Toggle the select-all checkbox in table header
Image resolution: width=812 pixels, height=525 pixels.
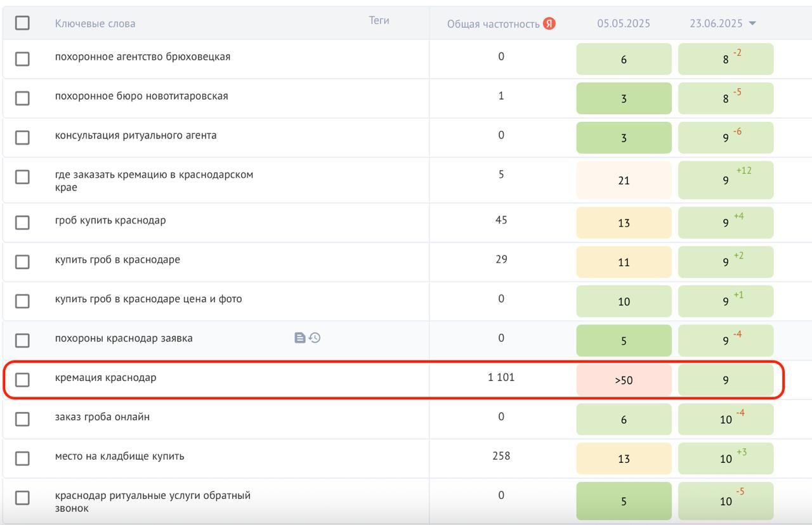point(22,23)
